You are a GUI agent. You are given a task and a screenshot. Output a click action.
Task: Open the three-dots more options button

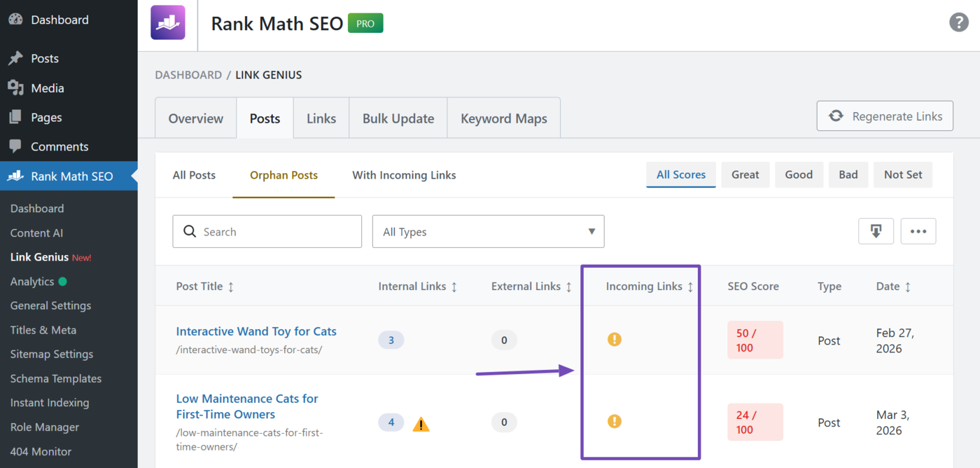[x=918, y=231]
